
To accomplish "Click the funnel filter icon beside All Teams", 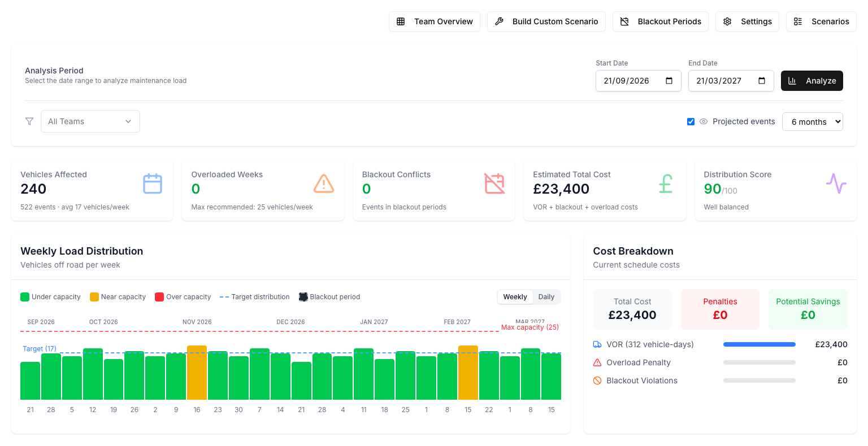I will (x=29, y=121).
